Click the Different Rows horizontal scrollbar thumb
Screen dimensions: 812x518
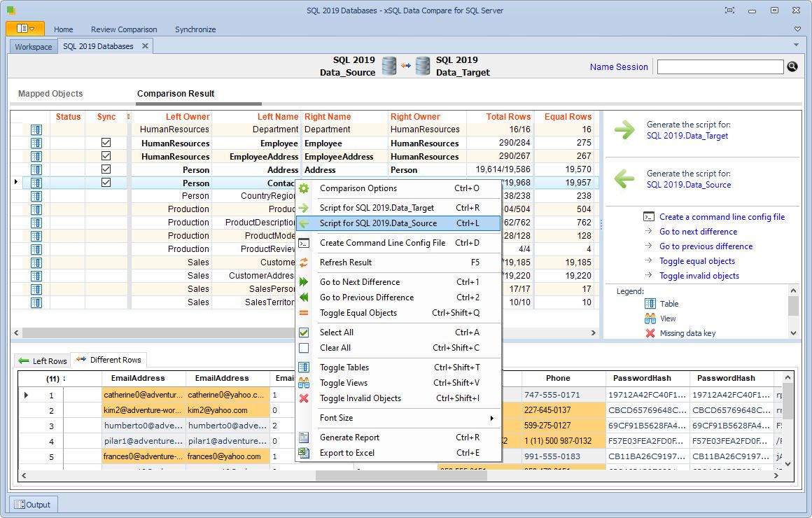click(x=401, y=475)
